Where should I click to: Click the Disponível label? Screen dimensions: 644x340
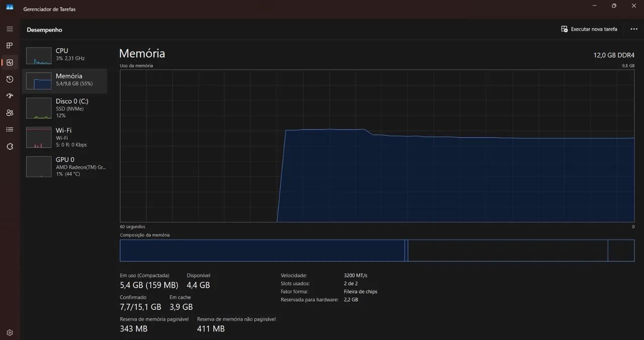[x=198, y=276]
